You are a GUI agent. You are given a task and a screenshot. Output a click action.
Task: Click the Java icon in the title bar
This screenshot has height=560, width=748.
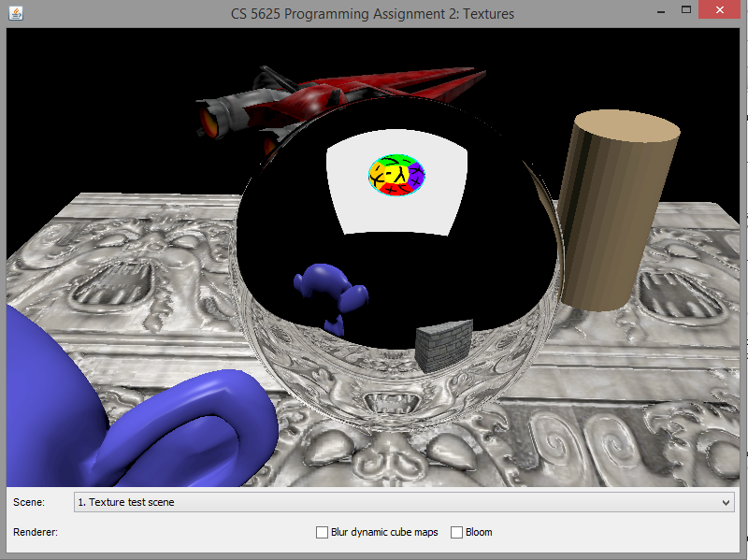(13, 13)
